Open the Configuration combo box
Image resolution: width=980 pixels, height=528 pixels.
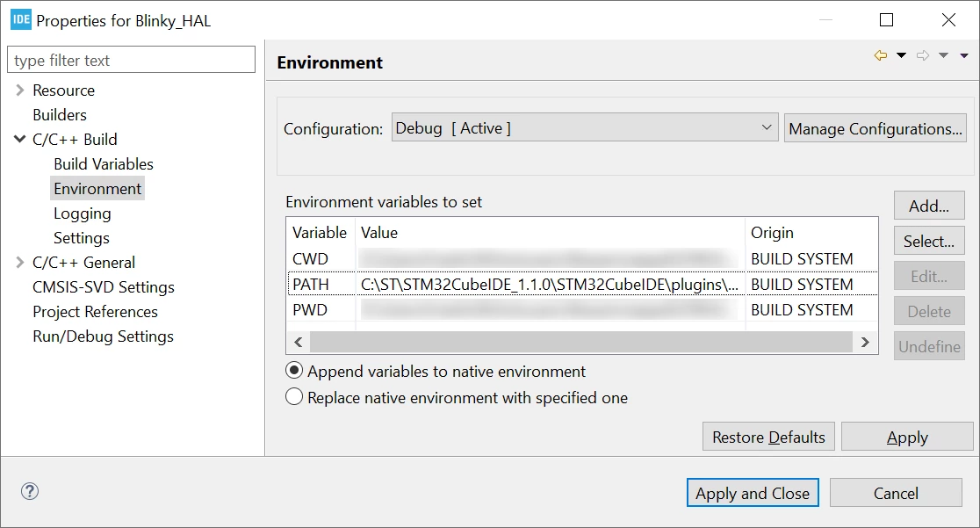pyautogui.click(x=585, y=127)
